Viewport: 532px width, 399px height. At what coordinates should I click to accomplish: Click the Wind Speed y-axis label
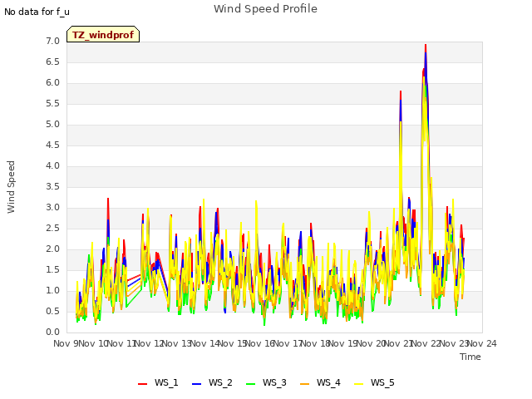click(11, 187)
